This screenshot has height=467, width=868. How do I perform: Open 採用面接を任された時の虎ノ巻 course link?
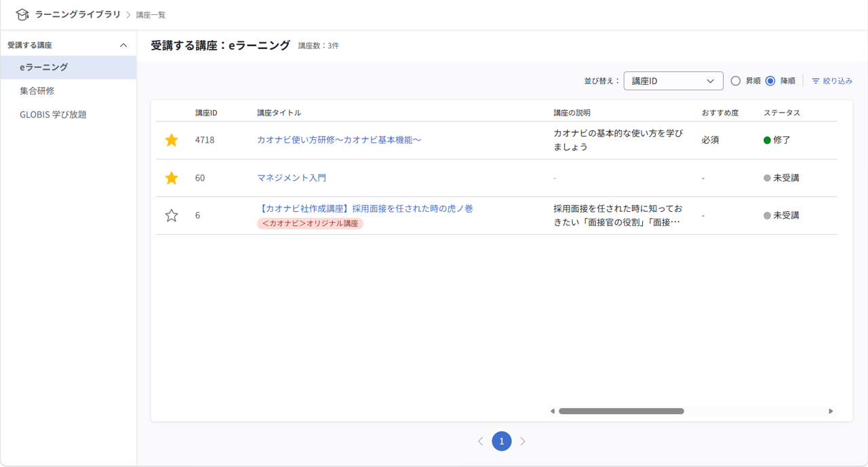(365, 208)
